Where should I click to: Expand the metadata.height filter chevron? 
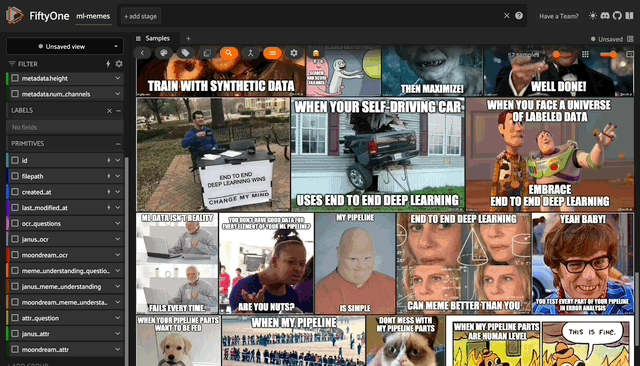pos(118,78)
